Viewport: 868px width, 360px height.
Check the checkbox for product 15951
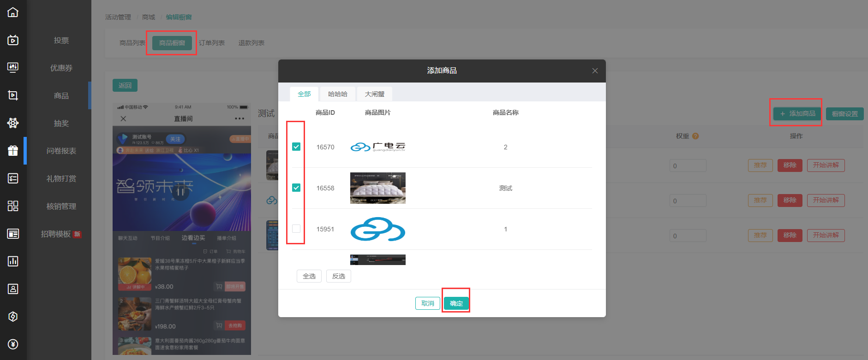click(x=296, y=229)
